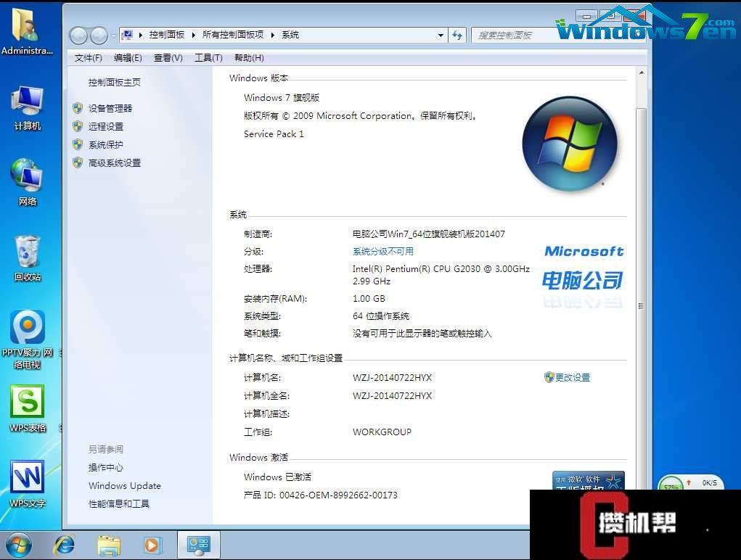This screenshot has height=560, width=741.
Task: Go to 控制面板主页
Action: point(115,82)
